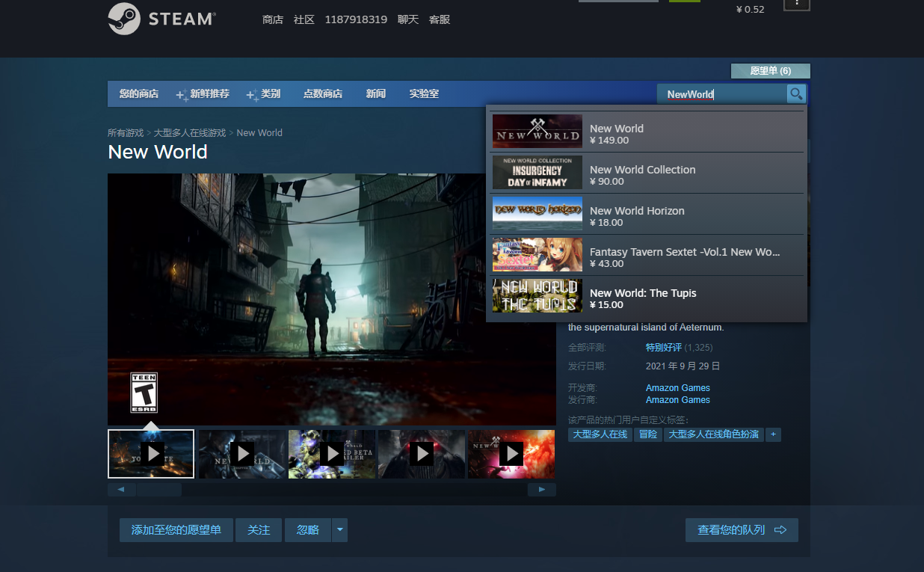Open New World game thumbnail in results

(x=538, y=132)
